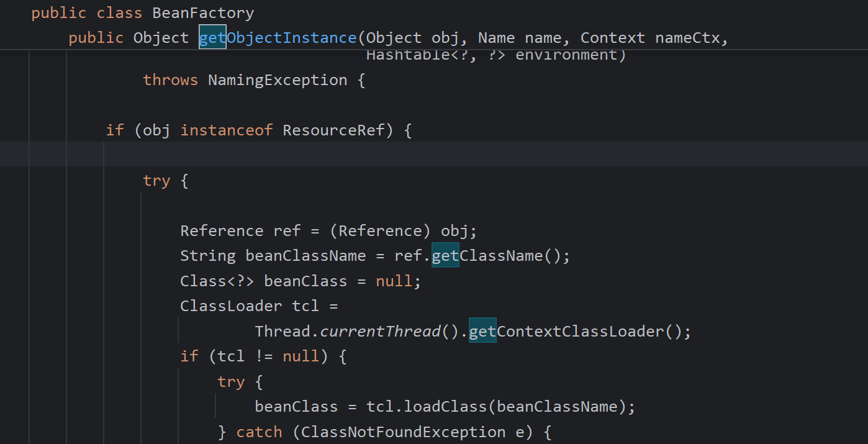
Task: Click 'loadClass' method call
Action: (445, 407)
